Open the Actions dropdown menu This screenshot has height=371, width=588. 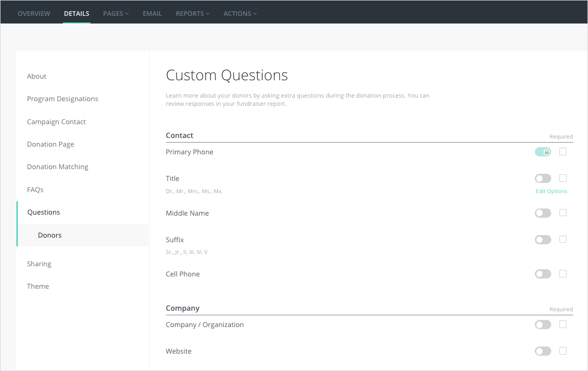pyautogui.click(x=240, y=14)
